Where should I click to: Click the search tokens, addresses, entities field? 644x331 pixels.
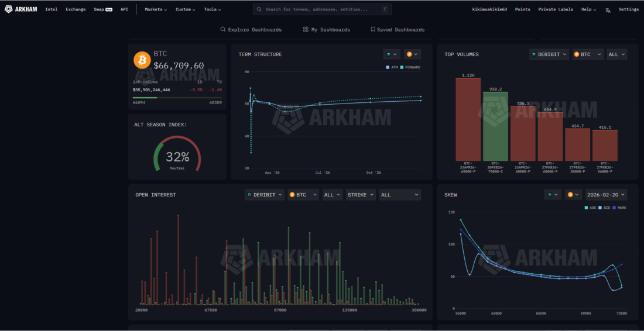[322, 9]
